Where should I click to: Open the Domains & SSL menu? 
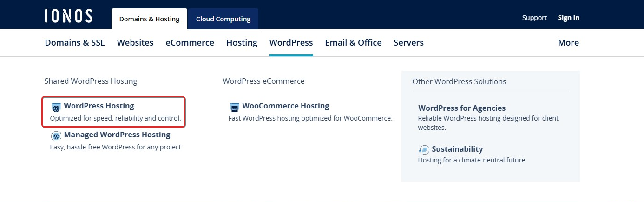point(75,42)
